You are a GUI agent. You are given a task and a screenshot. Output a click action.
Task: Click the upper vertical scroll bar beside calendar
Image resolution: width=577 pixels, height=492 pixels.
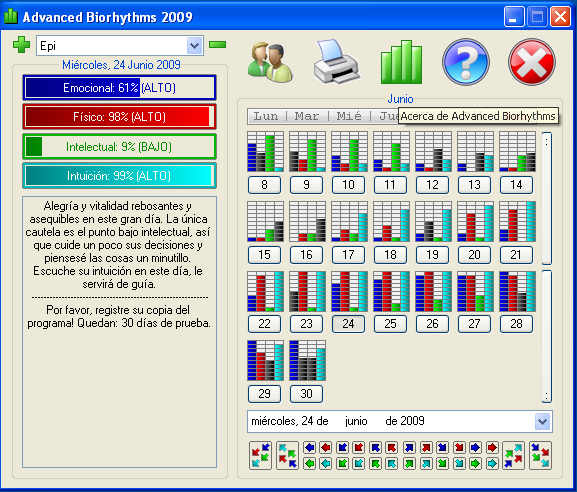pos(546,198)
